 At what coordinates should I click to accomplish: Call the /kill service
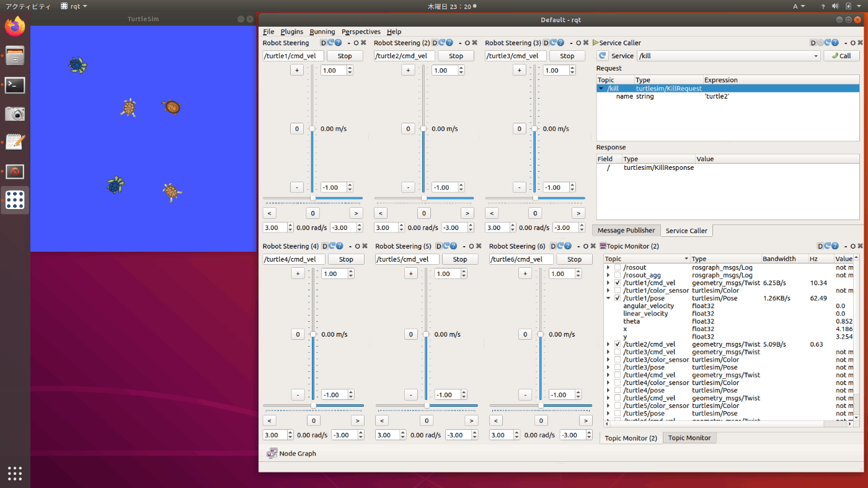[841, 56]
